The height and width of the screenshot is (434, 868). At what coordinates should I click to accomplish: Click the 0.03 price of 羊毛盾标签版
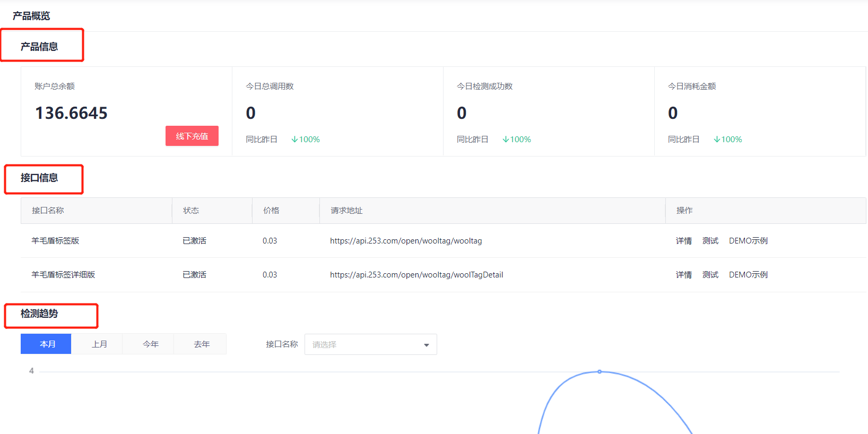pos(270,241)
